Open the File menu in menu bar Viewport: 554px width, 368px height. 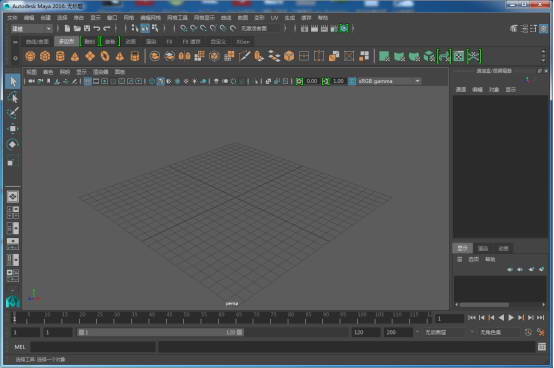(x=12, y=18)
